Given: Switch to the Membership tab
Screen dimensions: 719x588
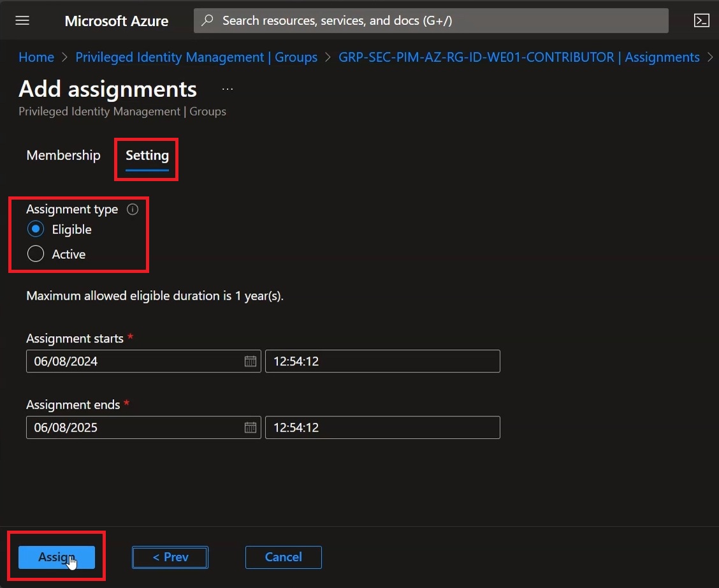Looking at the screenshot, I should pyautogui.click(x=63, y=155).
